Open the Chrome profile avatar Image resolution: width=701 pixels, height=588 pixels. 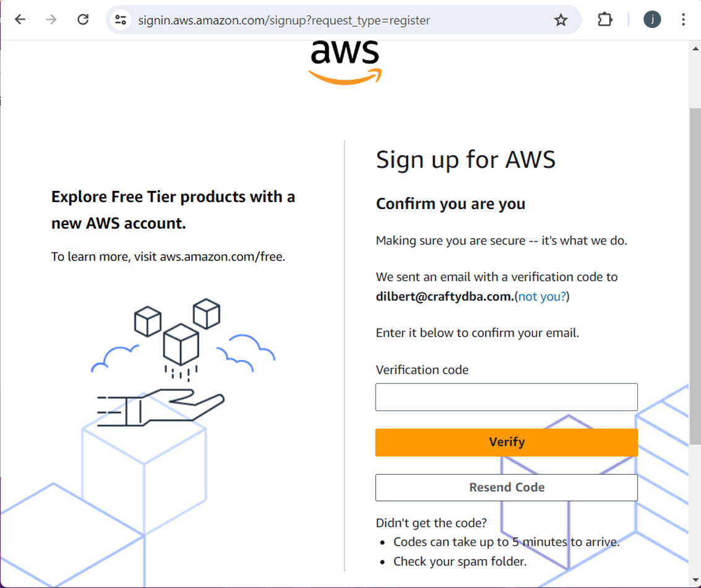[x=652, y=20]
